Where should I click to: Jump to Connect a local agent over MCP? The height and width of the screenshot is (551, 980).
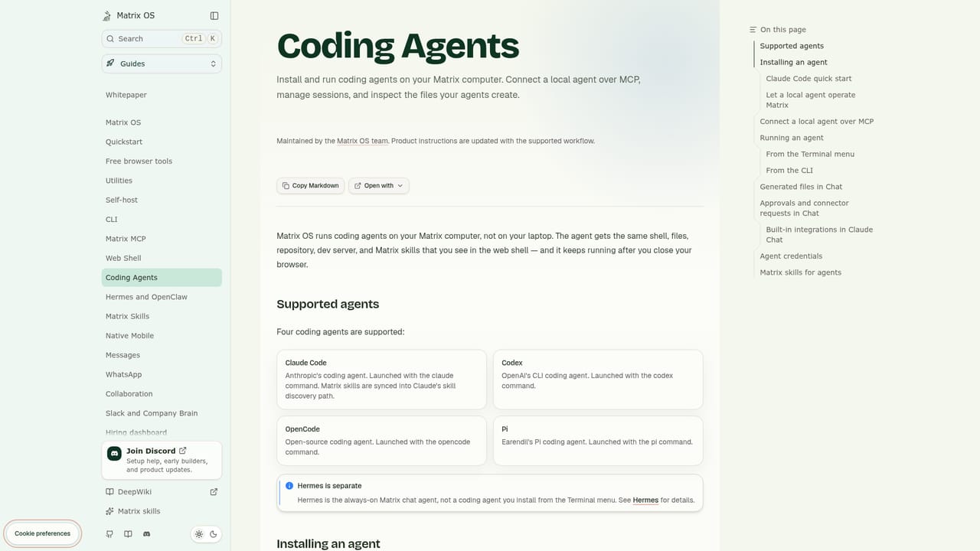click(816, 122)
